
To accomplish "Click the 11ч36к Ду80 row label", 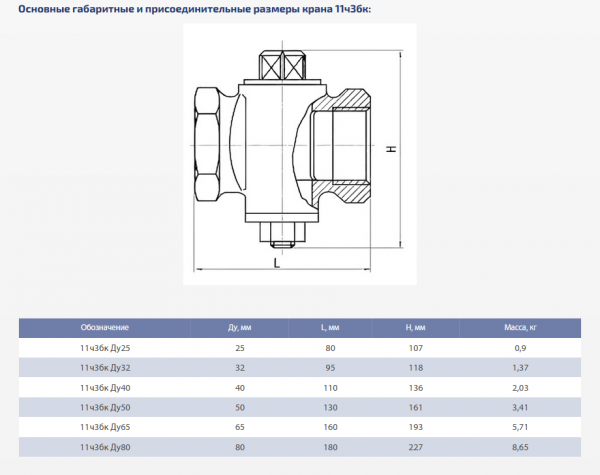I will 105,448.
